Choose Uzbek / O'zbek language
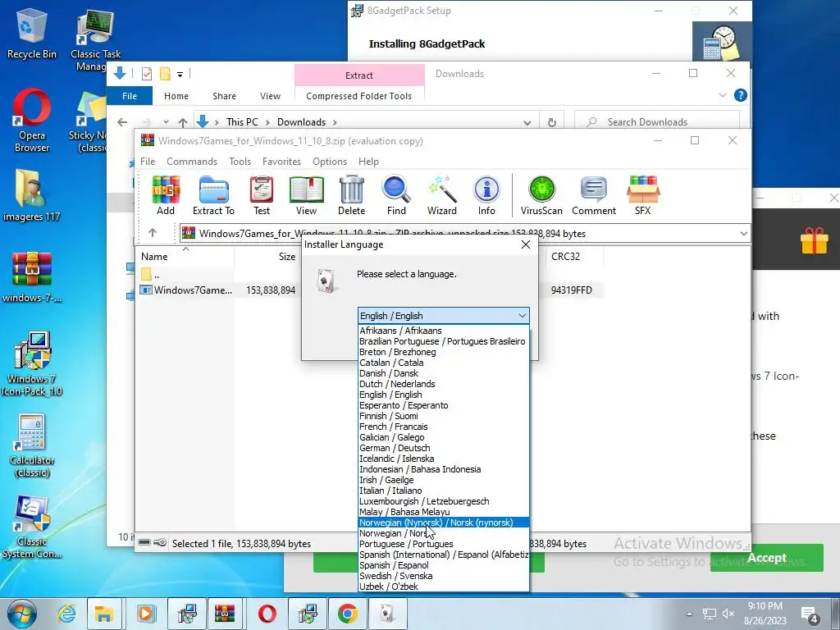The width and height of the screenshot is (840, 630). tap(444, 587)
